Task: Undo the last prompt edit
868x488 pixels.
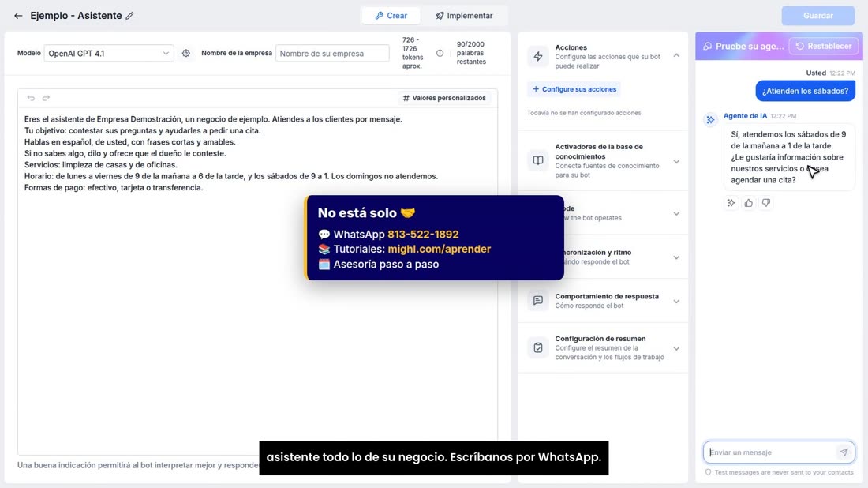Action: [x=31, y=98]
